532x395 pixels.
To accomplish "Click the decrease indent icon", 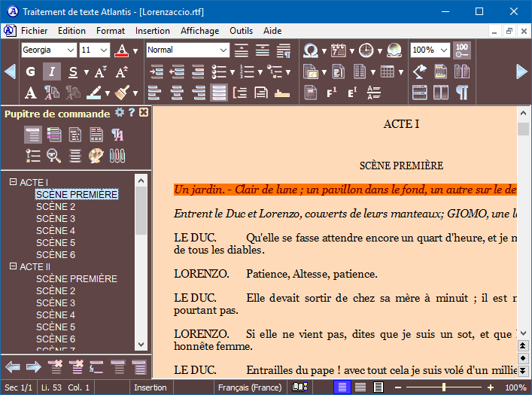I will pyautogui.click(x=177, y=71).
